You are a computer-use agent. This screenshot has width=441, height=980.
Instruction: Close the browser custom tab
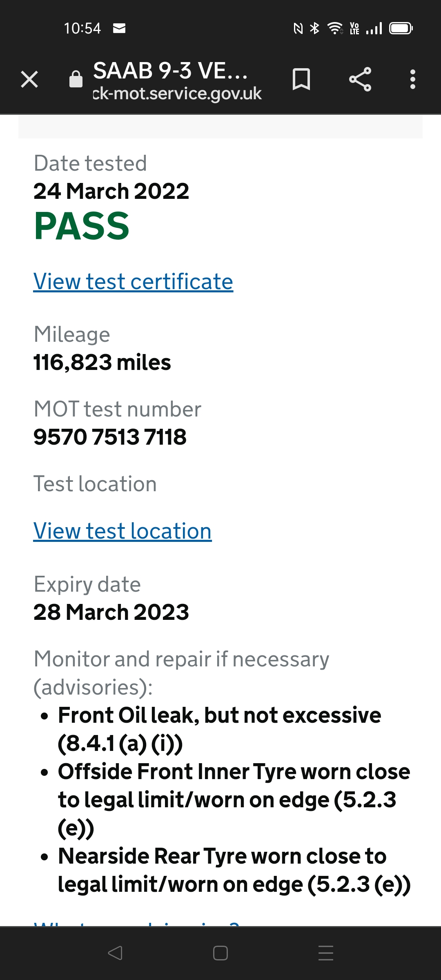click(x=29, y=79)
